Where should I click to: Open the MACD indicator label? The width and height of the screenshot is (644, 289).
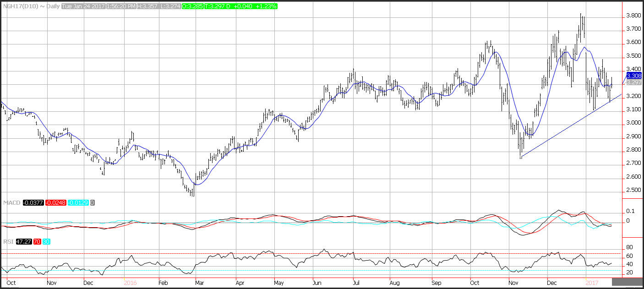pos(12,202)
